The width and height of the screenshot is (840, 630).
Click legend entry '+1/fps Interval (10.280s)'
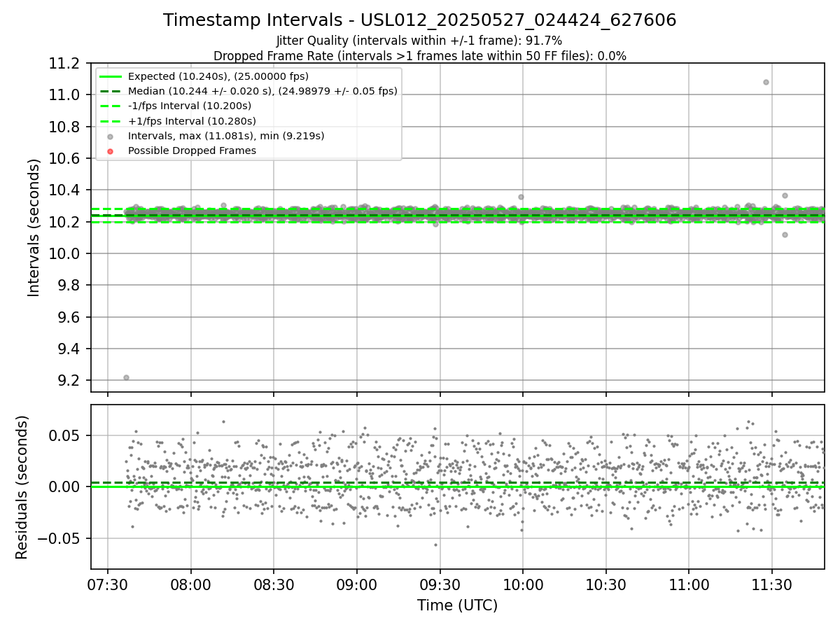pos(192,121)
